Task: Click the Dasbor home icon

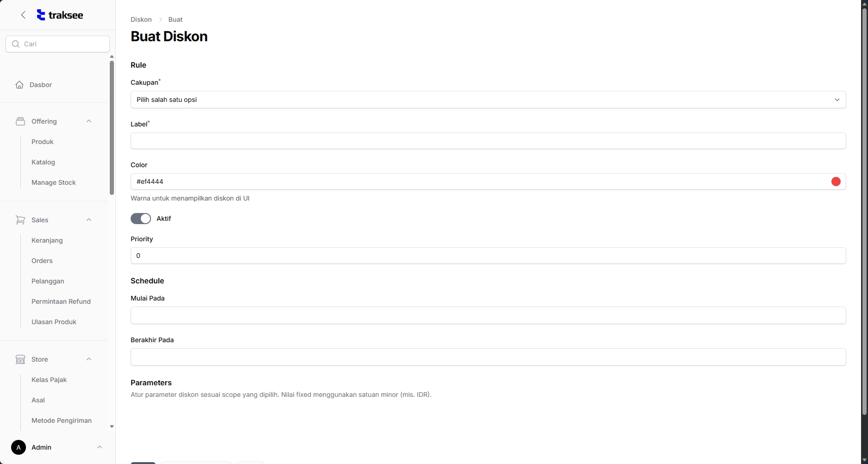Action: tap(19, 85)
